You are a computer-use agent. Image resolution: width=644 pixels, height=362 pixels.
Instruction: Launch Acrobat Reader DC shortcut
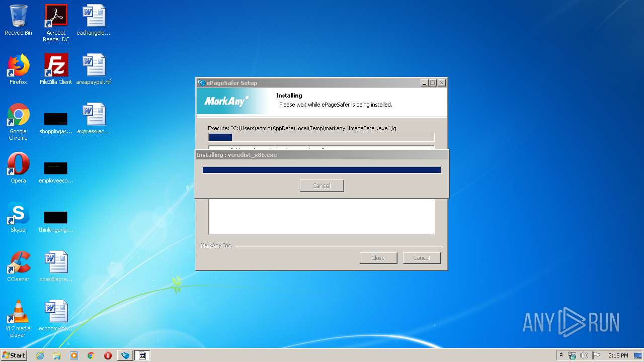coord(56,23)
